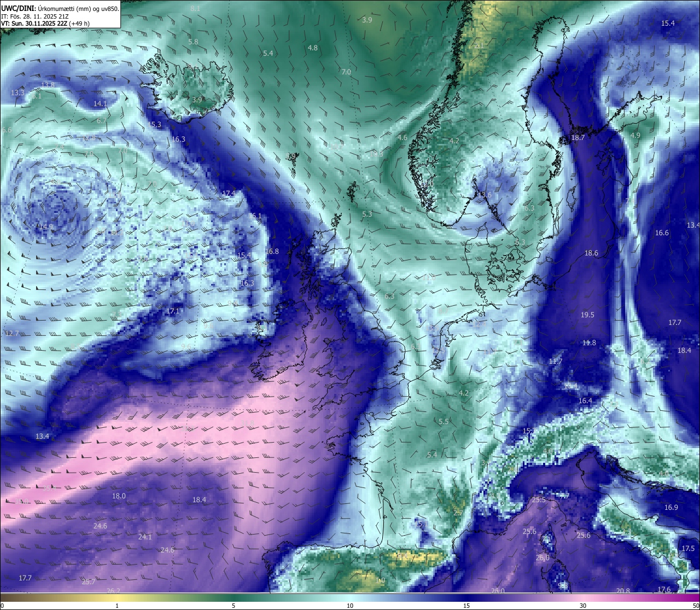Click the 14.9 value in the Atlantic low
700x610 pixels.
pyautogui.click(x=46, y=227)
